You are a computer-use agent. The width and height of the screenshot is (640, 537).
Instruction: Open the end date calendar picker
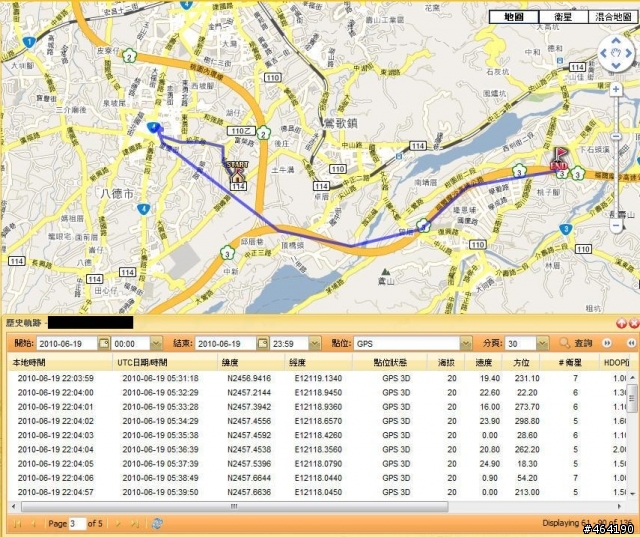coord(263,343)
